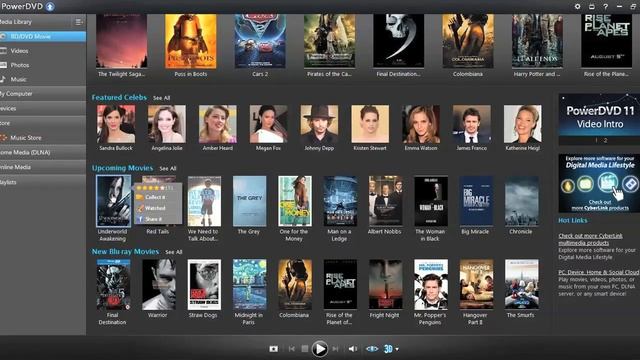The width and height of the screenshot is (640, 360).
Task: Click the snapshot camera icon
Action: [273, 349]
